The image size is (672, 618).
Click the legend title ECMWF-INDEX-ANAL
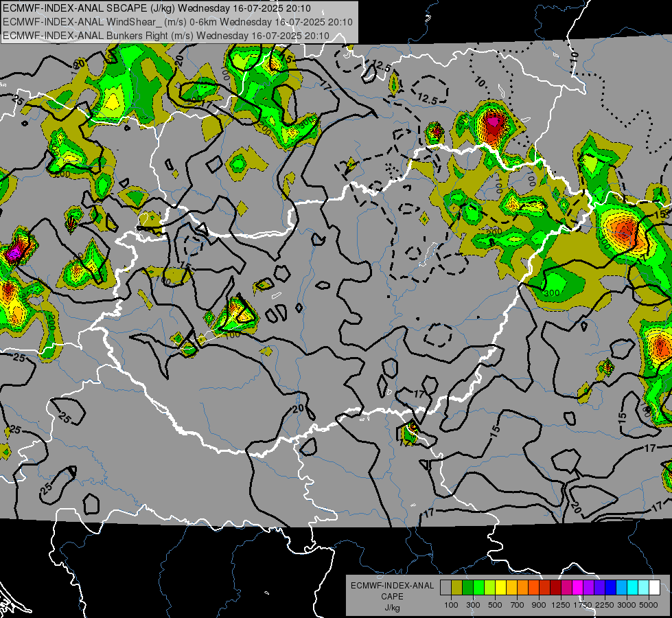[392, 586]
